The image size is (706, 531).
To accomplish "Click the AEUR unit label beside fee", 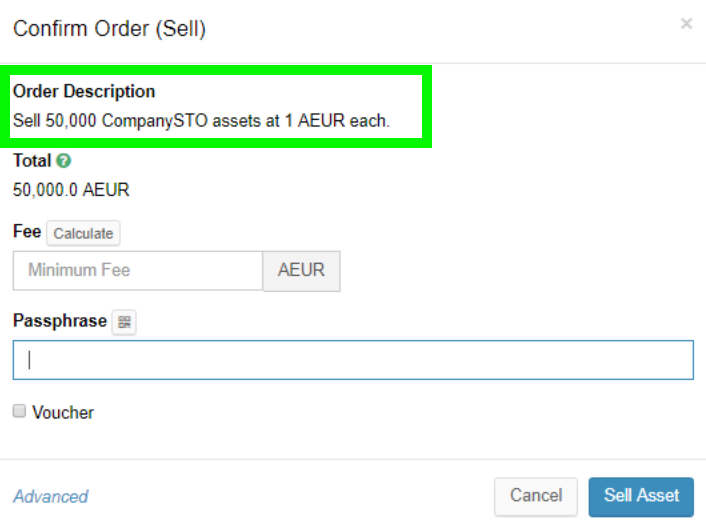I will pos(301,270).
